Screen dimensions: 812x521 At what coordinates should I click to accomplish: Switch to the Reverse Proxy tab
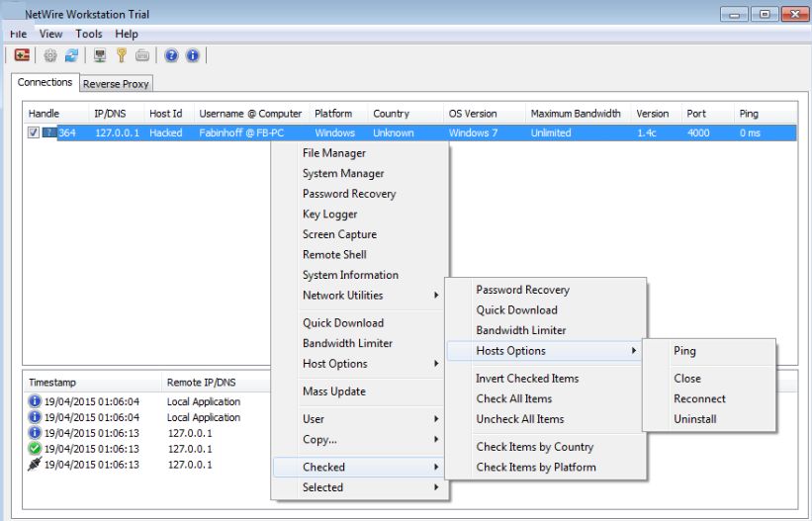pos(116,84)
